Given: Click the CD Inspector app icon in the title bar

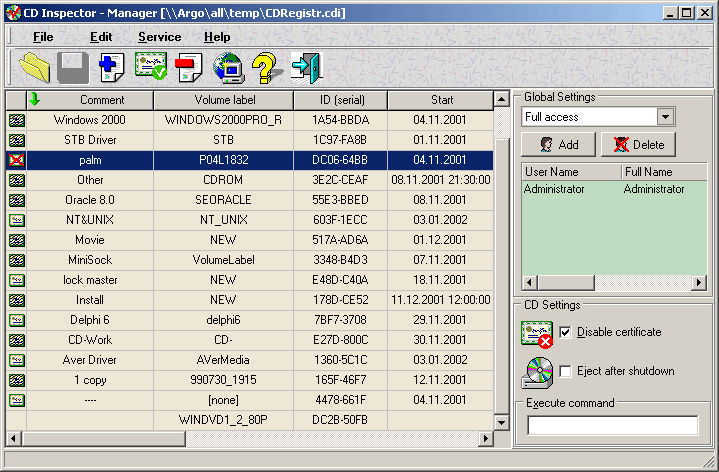Looking at the screenshot, I should pyautogui.click(x=13, y=12).
